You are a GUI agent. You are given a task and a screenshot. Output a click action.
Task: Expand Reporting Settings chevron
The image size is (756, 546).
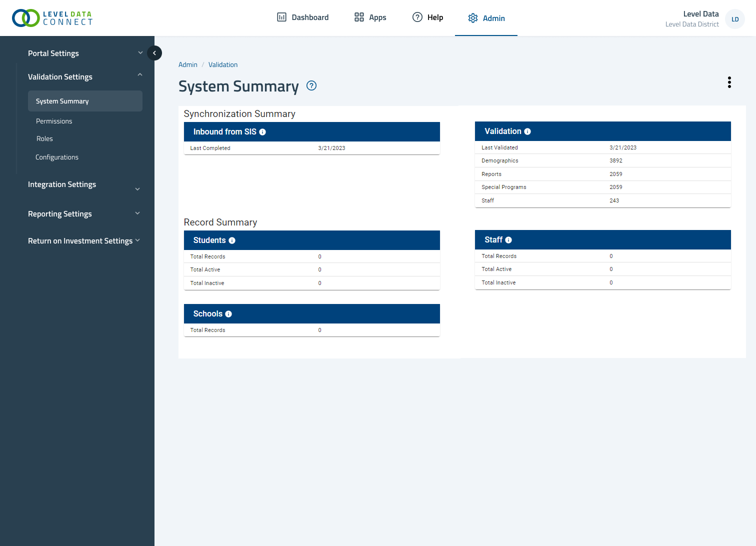coord(137,213)
